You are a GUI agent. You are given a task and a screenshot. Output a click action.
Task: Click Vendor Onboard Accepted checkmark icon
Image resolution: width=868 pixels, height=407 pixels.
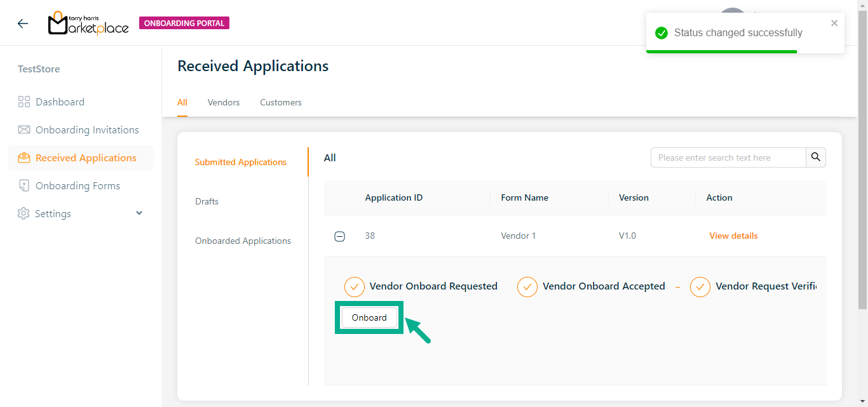pyautogui.click(x=527, y=287)
